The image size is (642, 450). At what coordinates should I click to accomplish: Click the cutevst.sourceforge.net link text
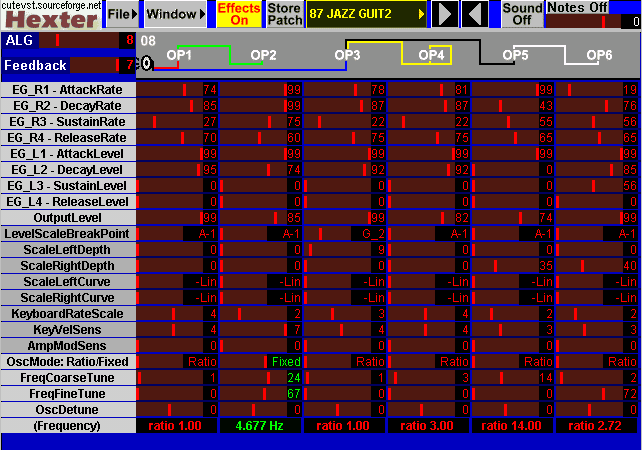51,5
